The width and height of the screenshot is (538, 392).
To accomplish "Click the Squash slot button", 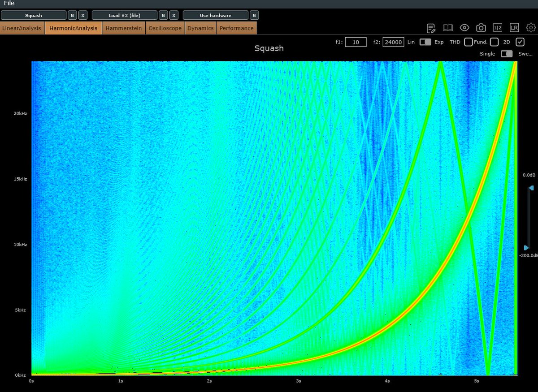I will (x=34, y=15).
